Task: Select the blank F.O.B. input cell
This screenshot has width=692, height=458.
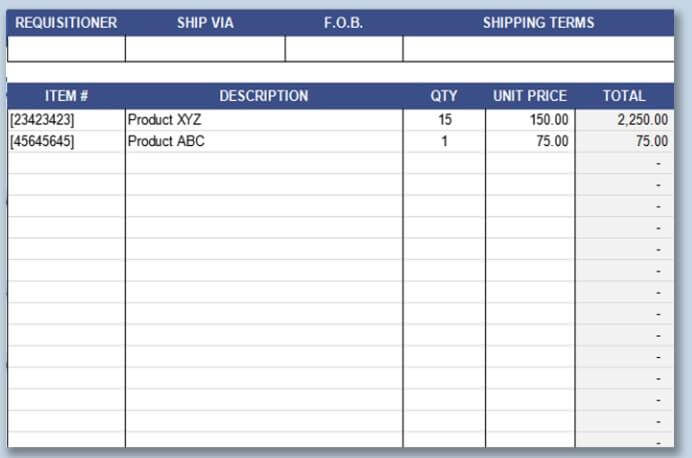Action: coord(344,48)
